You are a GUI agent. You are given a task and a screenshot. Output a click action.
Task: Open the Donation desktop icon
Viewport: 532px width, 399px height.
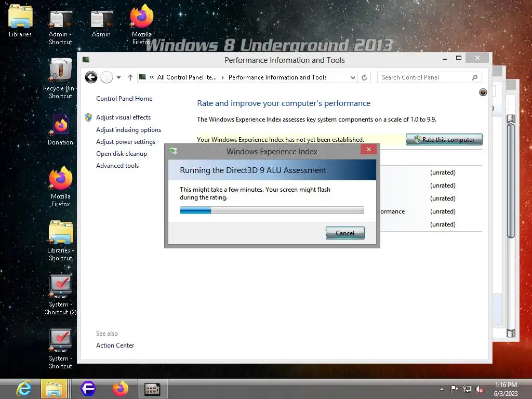point(60,128)
